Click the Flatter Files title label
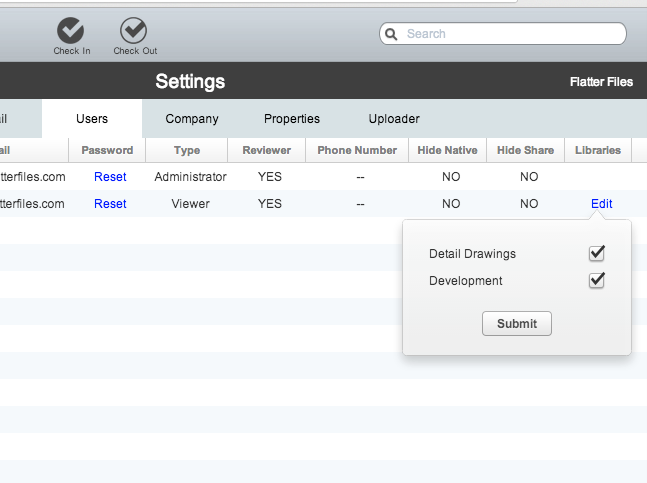 [x=601, y=82]
